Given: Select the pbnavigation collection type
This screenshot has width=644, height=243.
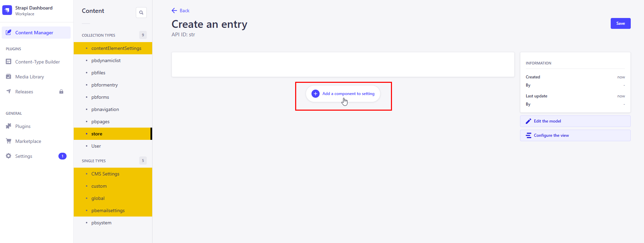Looking at the screenshot, I should point(105,109).
